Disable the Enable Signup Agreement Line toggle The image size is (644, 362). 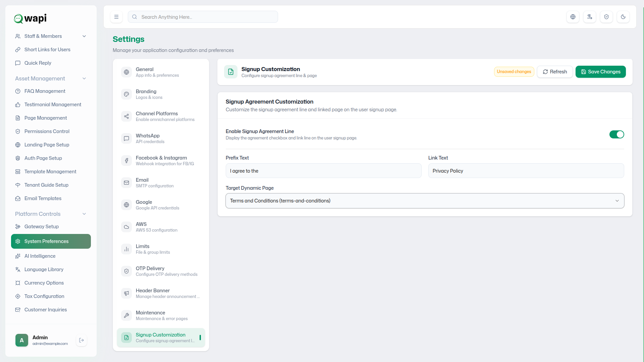click(x=616, y=134)
